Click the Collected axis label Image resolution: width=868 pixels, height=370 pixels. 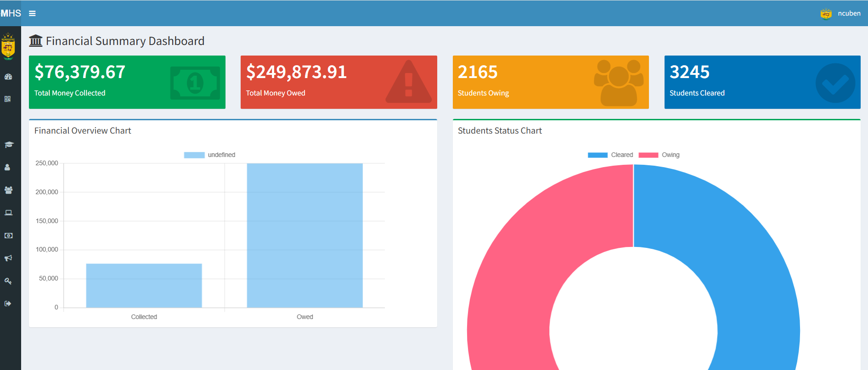[x=144, y=317]
